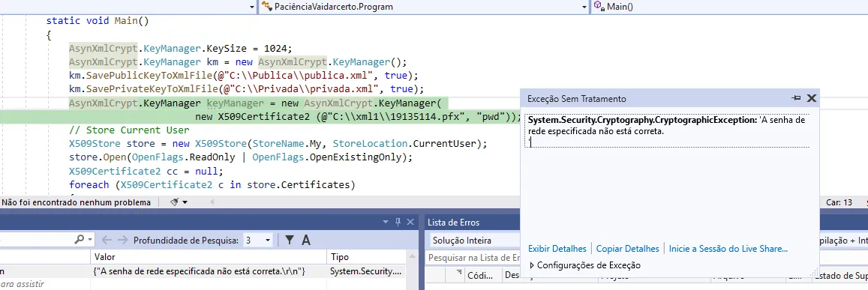
Task: Click 'Não foi encontrado nenhum problema' status
Action: click(x=76, y=202)
